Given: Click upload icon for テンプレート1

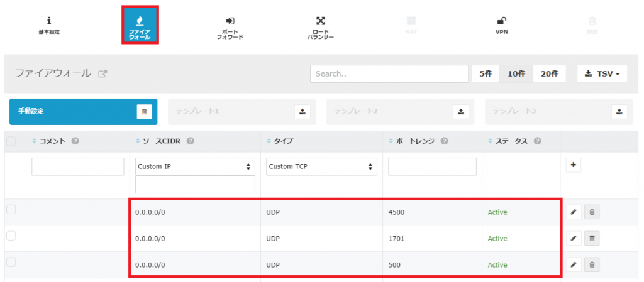Looking at the screenshot, I should click(303, 111).
